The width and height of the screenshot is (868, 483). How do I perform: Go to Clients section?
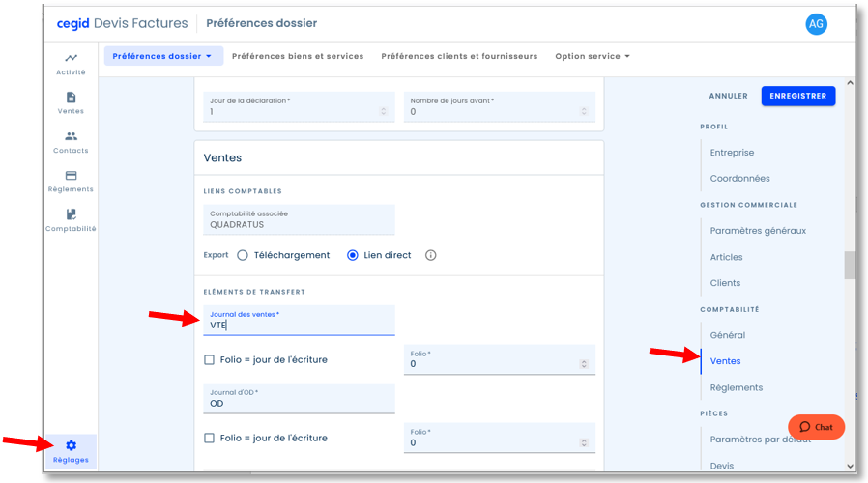(x=725, y=283)
